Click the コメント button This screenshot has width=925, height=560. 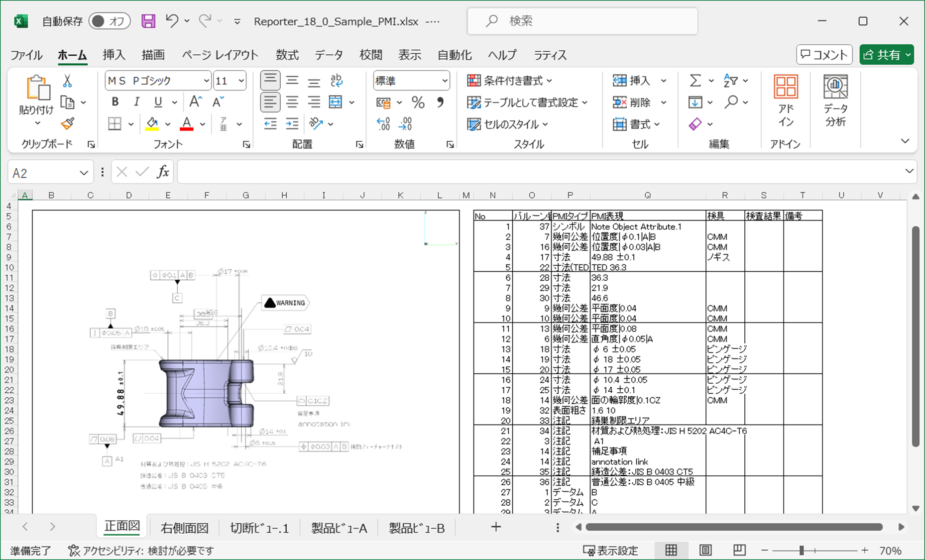click(x=824, y=55)
